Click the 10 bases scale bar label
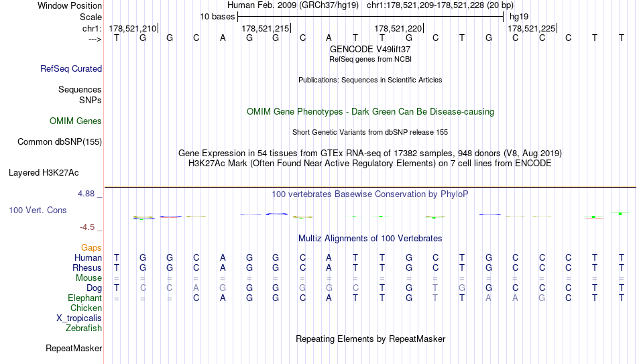The width and height of the screenshot is (637, 364). pyautogui.click(x=217, y=17)
